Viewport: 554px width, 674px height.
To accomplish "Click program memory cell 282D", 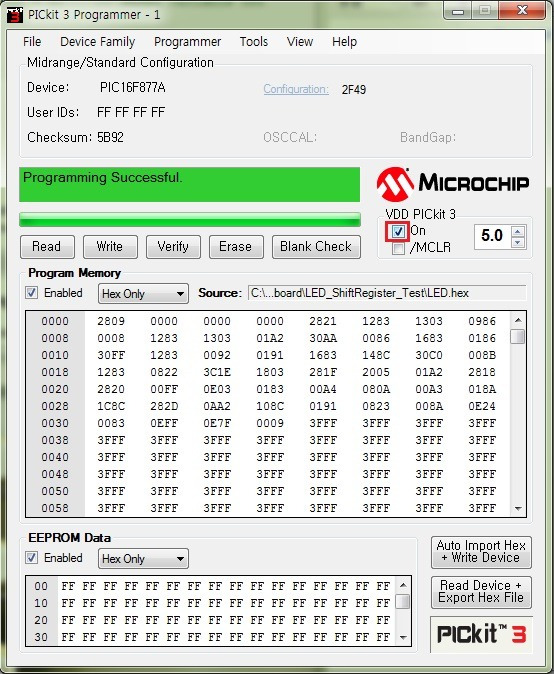I will tap(164, 406).
